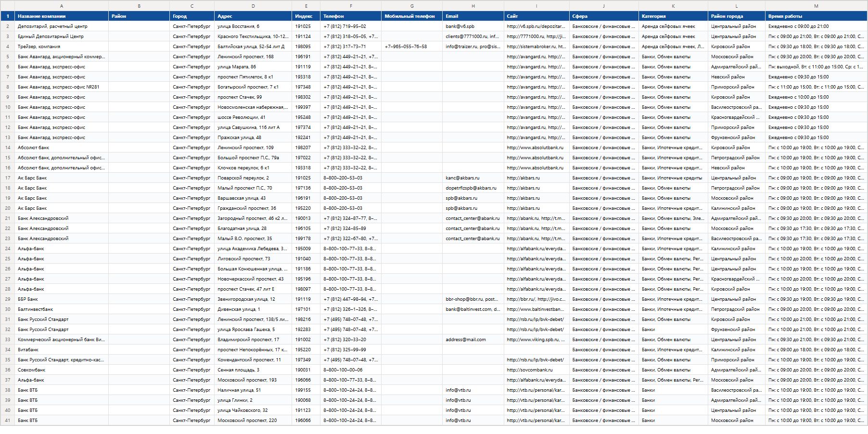This screenshot has width=868, height=434.
Task: Select address 'Поварской переулок, 2'
Action: 253,178
